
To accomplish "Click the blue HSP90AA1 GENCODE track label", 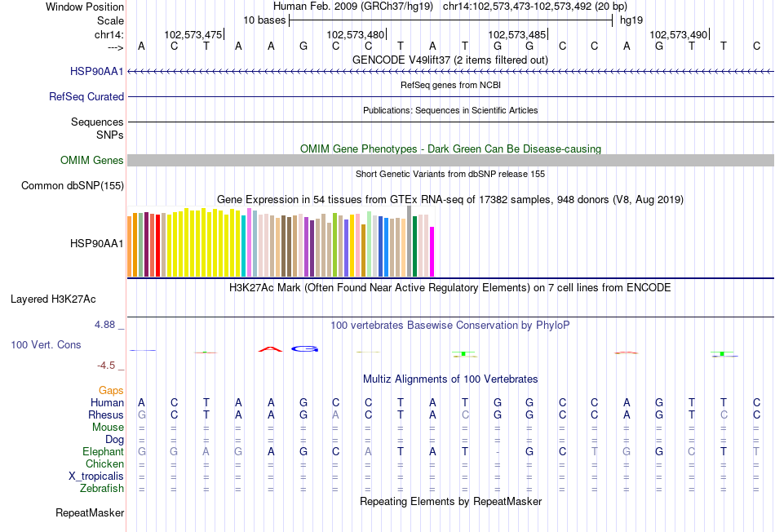I will [97, 72].
